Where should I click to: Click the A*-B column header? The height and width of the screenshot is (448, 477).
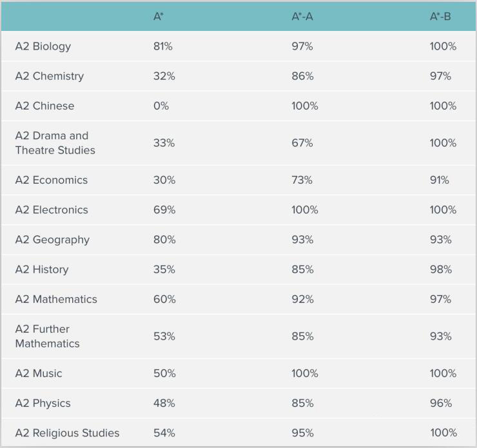click(440, 17)
